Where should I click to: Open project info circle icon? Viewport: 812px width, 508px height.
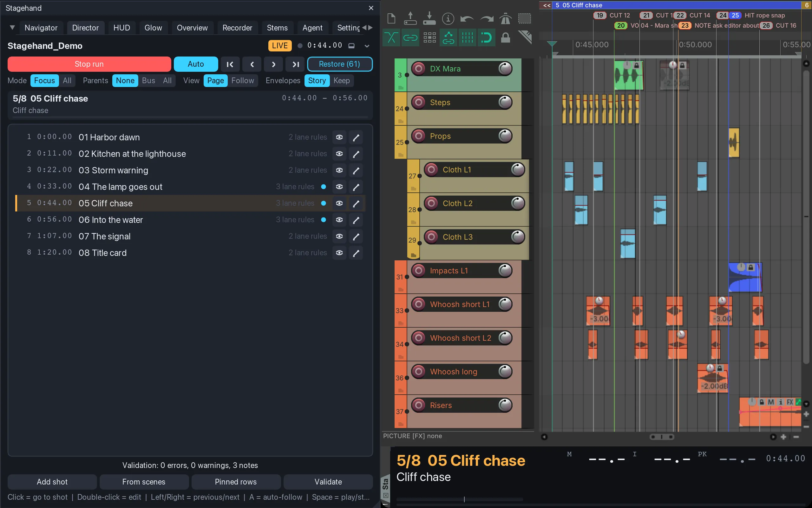pos(448,18)
